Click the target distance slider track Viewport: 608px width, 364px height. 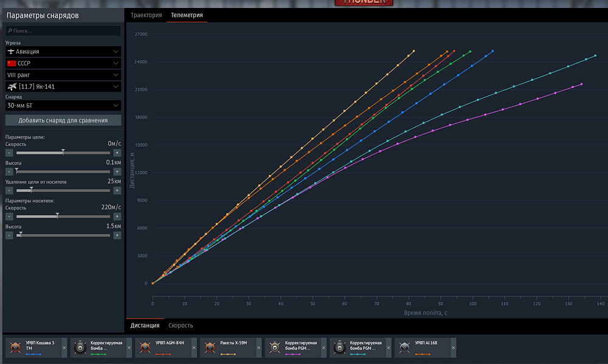[63, 190]
